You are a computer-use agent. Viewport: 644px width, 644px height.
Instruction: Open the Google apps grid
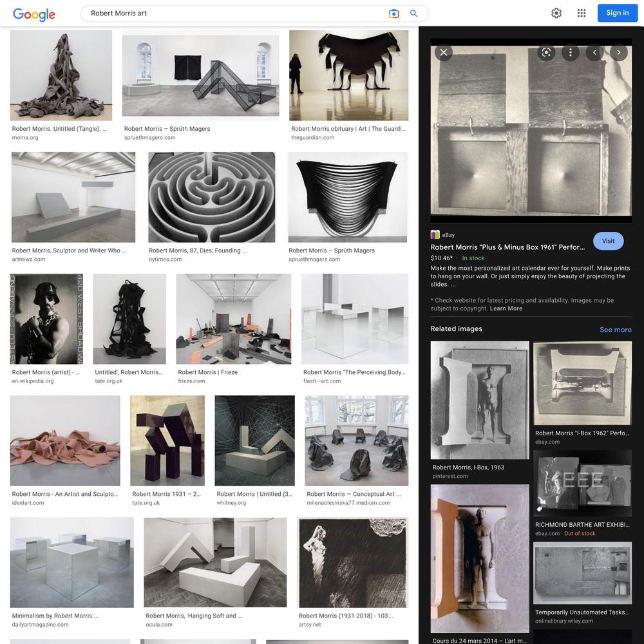pos(581,13)
